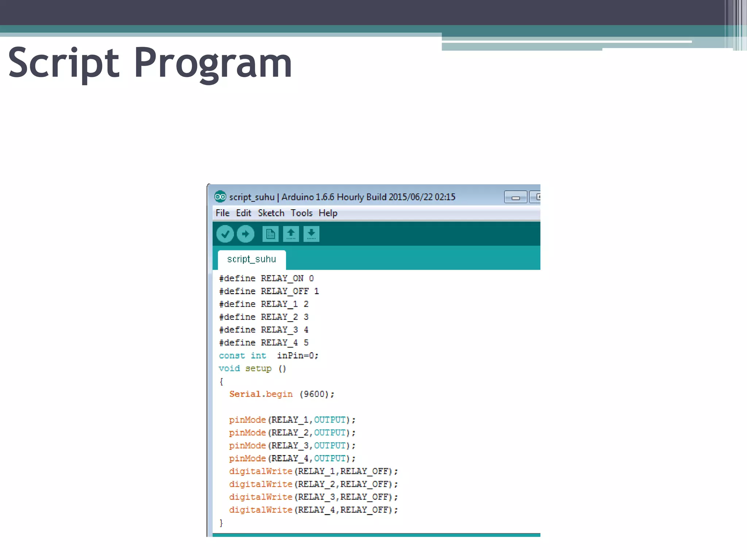Click the '#define RELAY_ON 0' code line
Viewport: 747px width, 560px height.
pos(266,279)
